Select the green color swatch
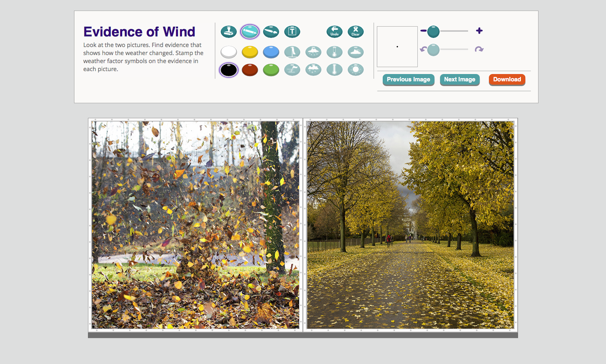The height and width of the screenshot is (364, 606). 271,70
